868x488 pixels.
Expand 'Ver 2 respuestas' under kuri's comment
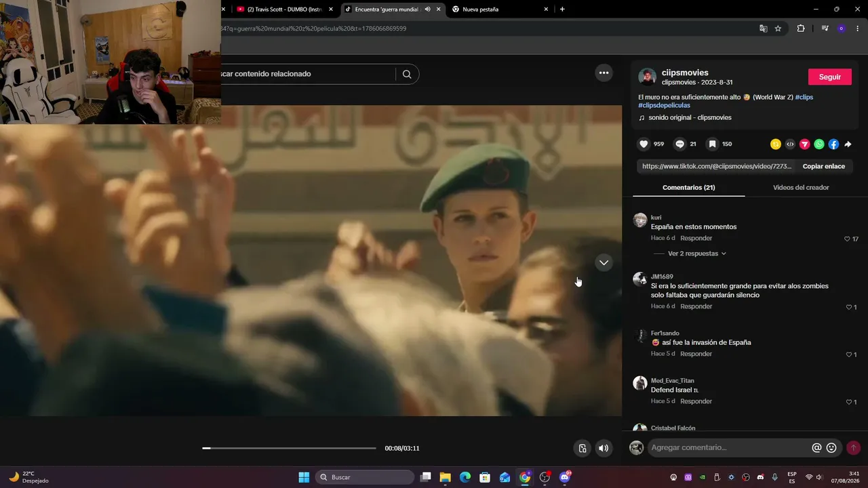coord(697,253)
